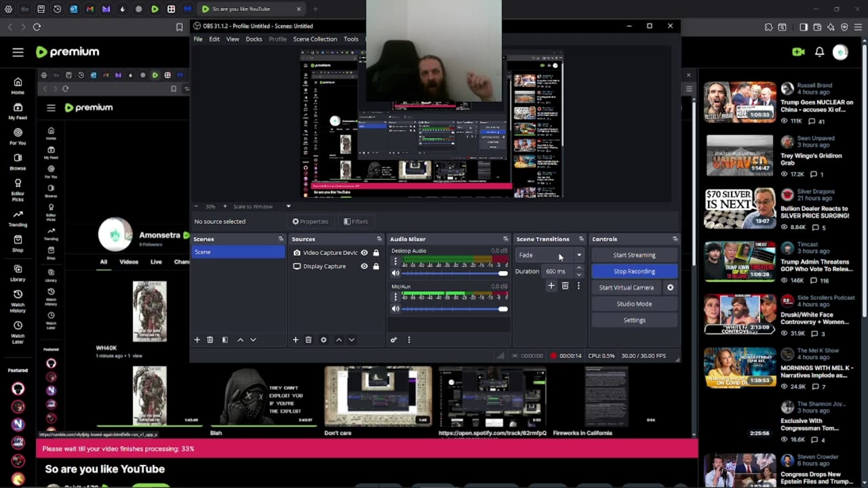Toggle Video Capture Device visibility eye
Image resolution: width=868 pixels, height=488 pixels.
(364, 253)
